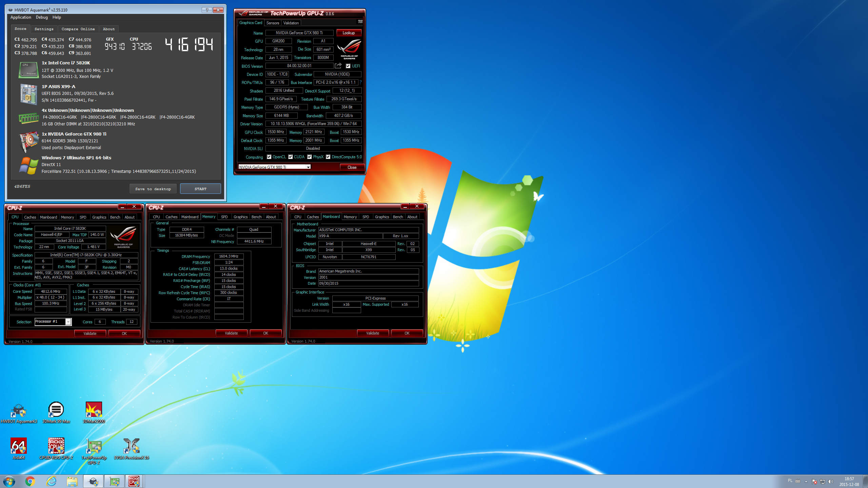Image resolution: width=868 pixels, height=488 pixels.
Task: Click the bus interface question mark
Action: tap(360, 82)
